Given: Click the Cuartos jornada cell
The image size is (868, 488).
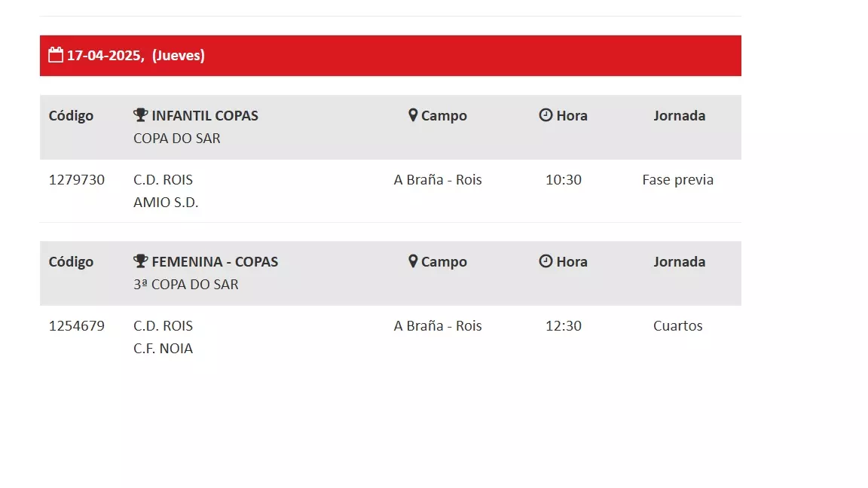Looking at the screenshot, I should (x=678, y=326).
